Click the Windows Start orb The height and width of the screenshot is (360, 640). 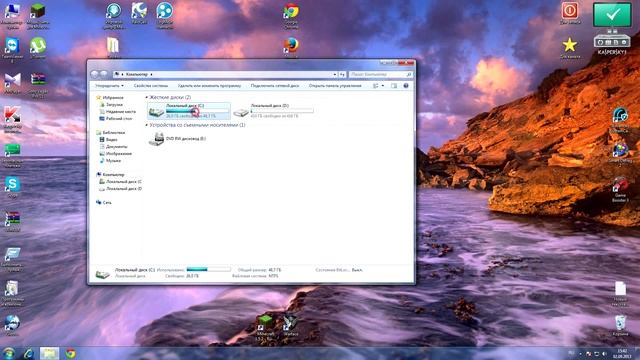[8, 353]
